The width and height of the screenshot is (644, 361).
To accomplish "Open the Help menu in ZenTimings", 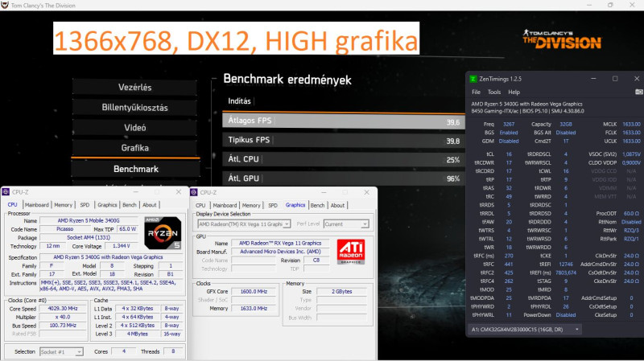I will point(514,92).
